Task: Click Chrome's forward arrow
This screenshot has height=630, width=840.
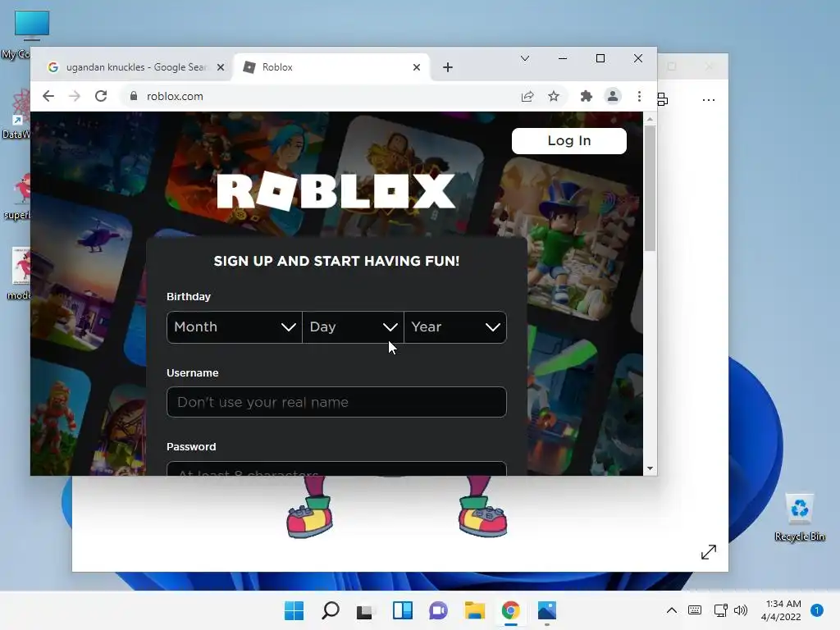Action: point(75,96)
